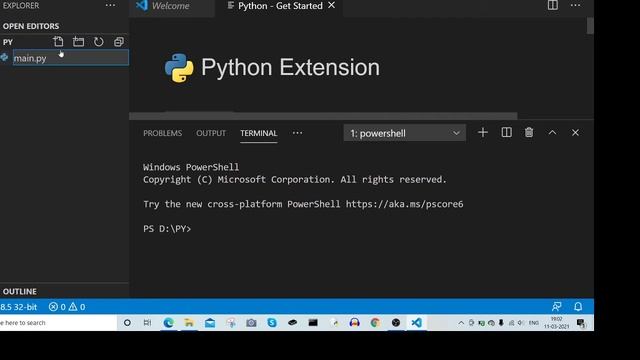
Task: Open the taskbar clock and date
Action: pos(556,323)
